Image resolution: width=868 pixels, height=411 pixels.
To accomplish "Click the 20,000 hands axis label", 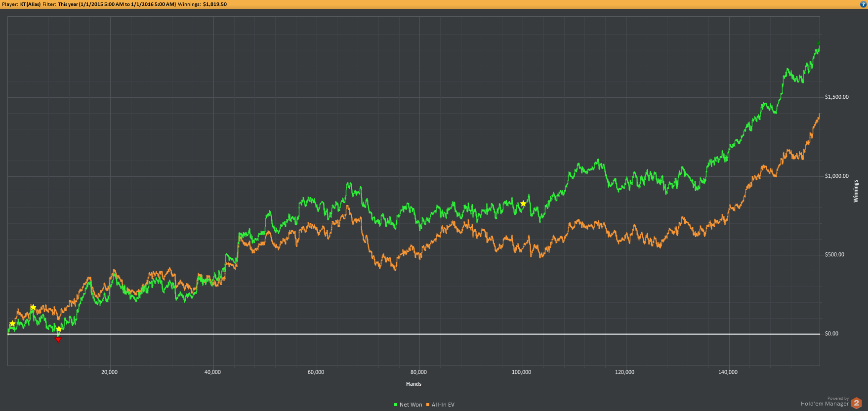I will (x=110, y=372).
